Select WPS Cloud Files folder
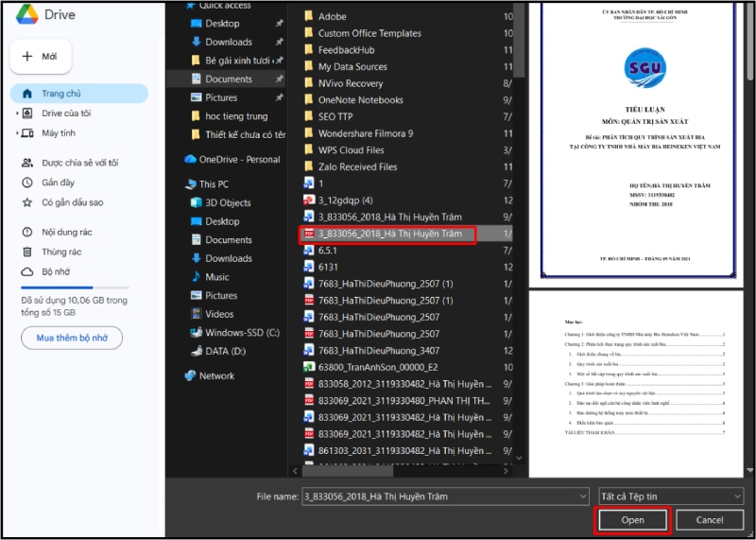756x540 pixels. [x=351, y=150]
